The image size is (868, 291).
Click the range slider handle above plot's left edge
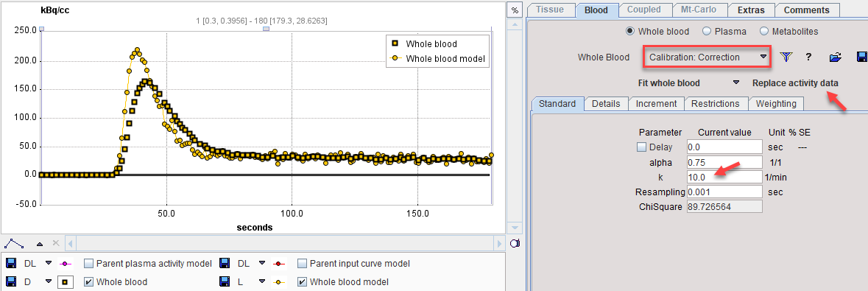pyautogui.click(x=41, y=28)
